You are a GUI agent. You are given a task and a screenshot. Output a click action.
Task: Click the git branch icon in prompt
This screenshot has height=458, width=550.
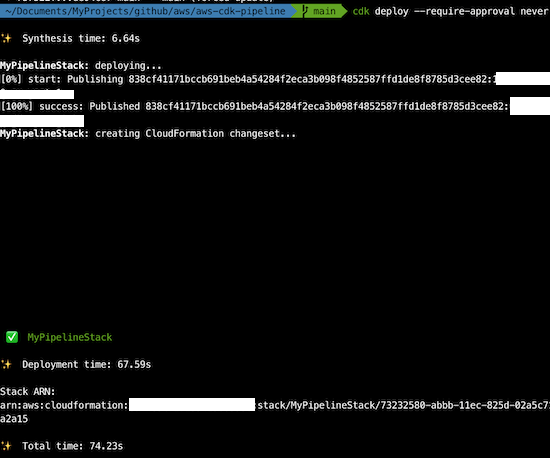[305, 11]
